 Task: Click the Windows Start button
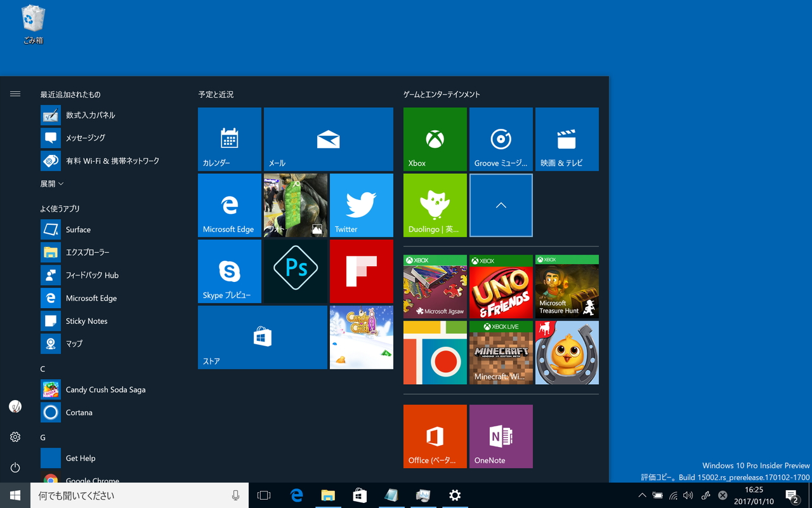pyautogui.click(x=15, y=495)
